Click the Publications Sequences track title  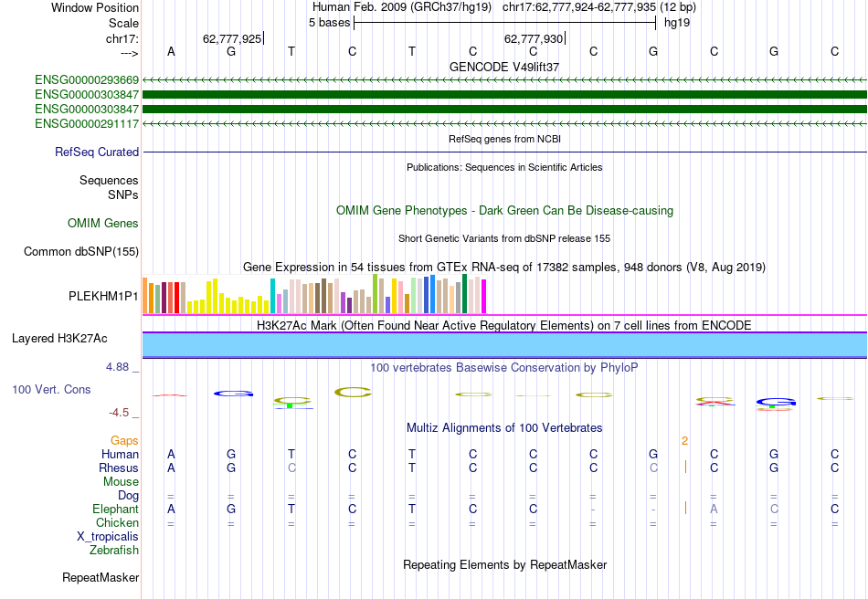point(504,168)
